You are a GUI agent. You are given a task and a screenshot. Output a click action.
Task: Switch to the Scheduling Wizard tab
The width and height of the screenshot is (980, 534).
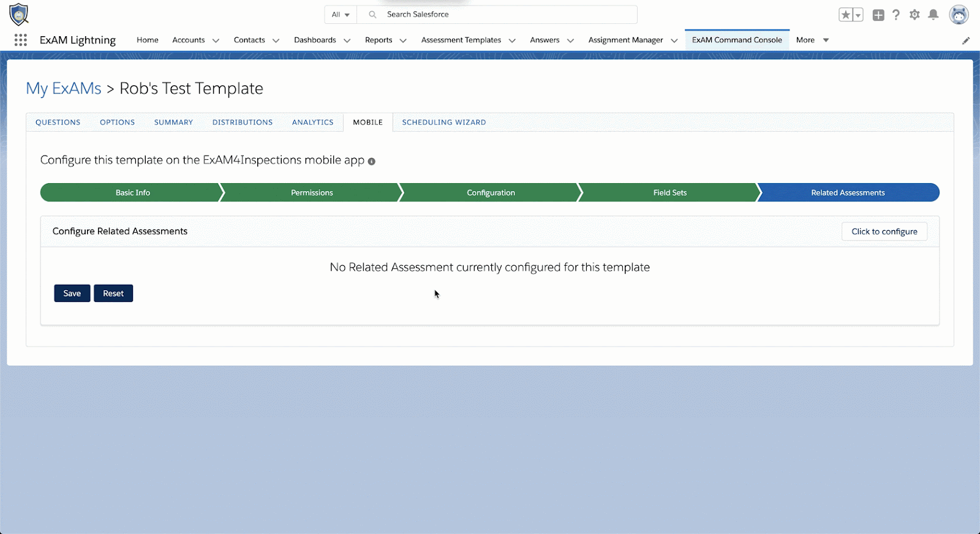pyautogui.click(x=444, y=122)
